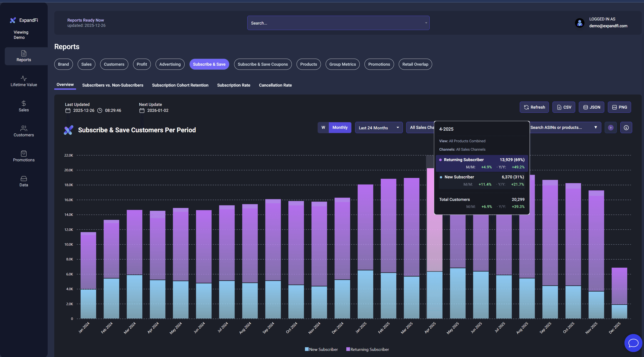
Task: Toggle Returning Subscriber series in the legend
Action: pos(367,349)
